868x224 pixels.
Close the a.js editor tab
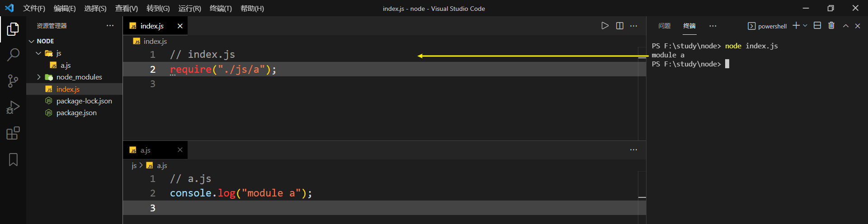pyautogui.click(x=180, y=150)
